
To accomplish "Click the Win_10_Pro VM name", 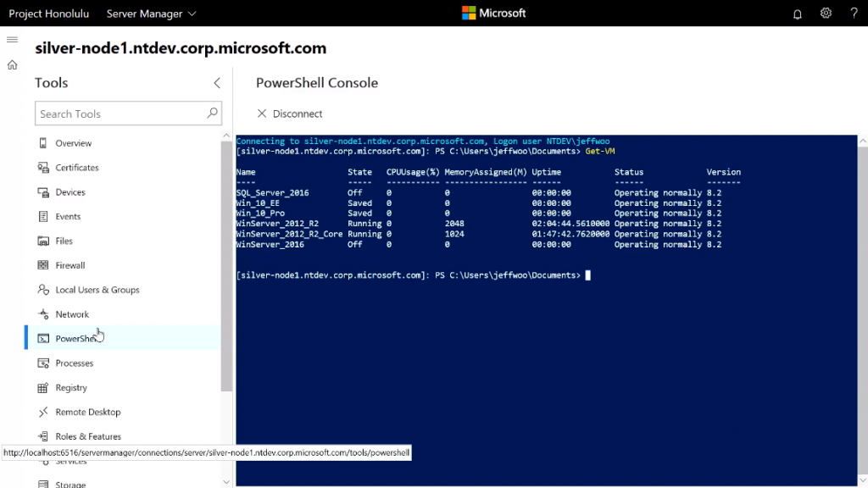I will 260,213.
